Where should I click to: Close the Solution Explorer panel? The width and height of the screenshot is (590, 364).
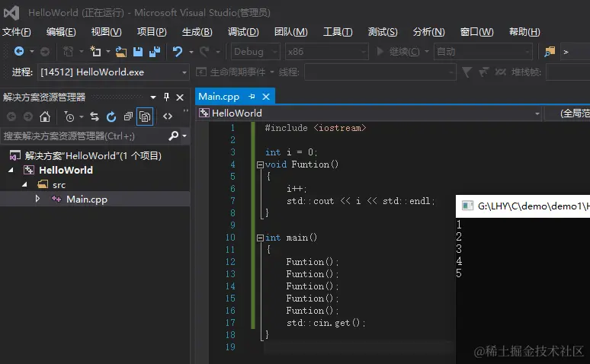point(180,97)
